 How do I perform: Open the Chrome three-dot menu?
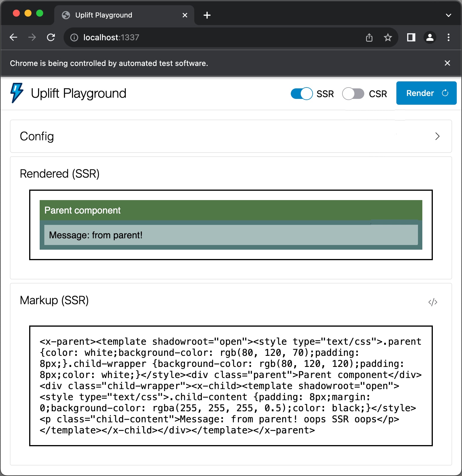tap(449, 37)
